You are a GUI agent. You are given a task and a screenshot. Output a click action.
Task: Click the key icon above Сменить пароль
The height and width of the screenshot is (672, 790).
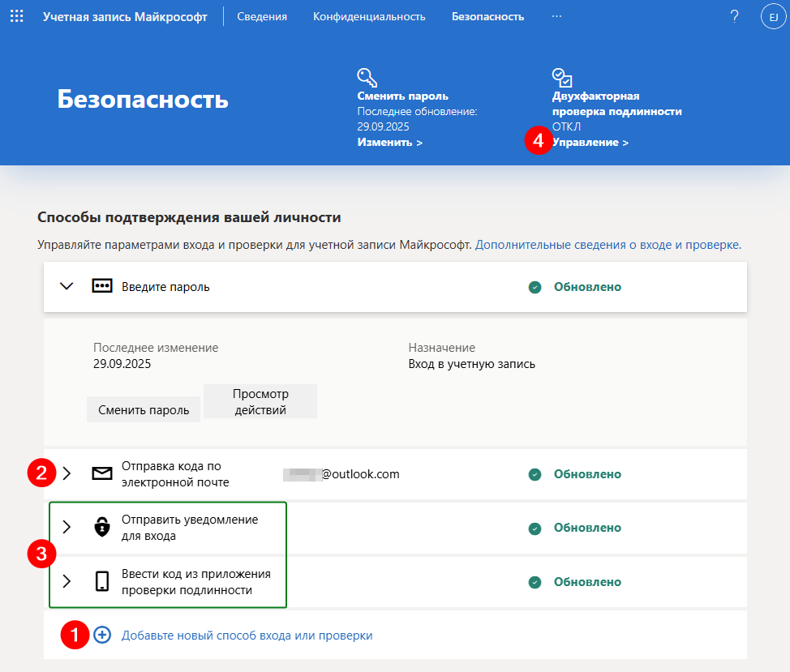[367, 76]
